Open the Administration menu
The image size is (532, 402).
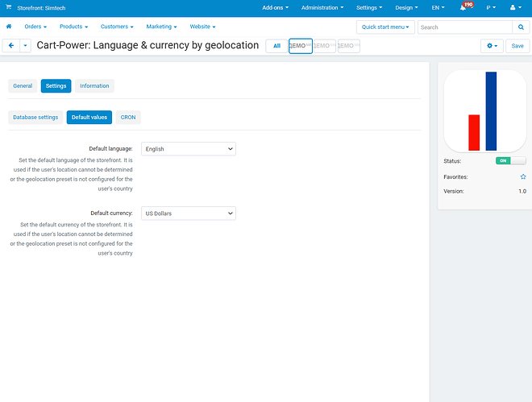[x=322, y=7]
